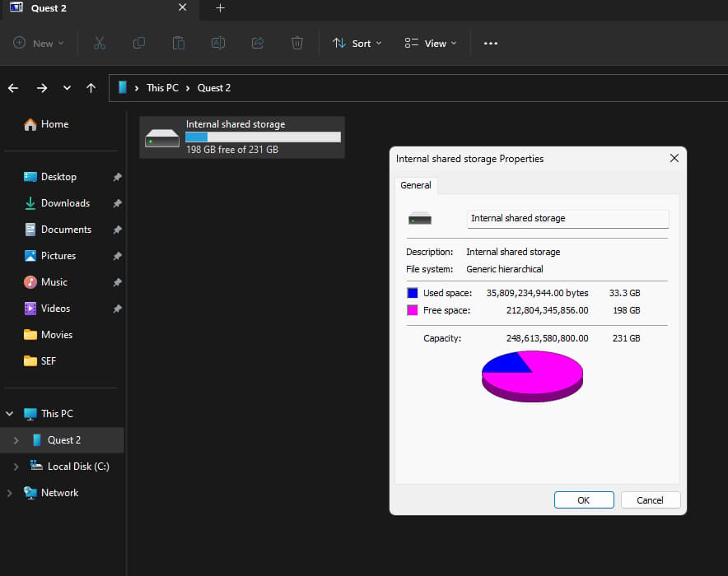Open Videos in the sidebar

(x=47, y=309)
